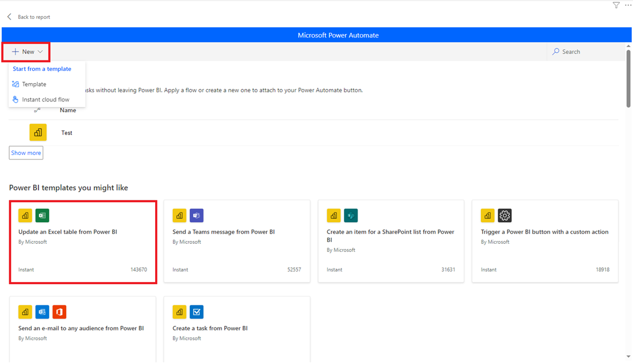
Task: Click the Name column header
Action: coord(68,110)
